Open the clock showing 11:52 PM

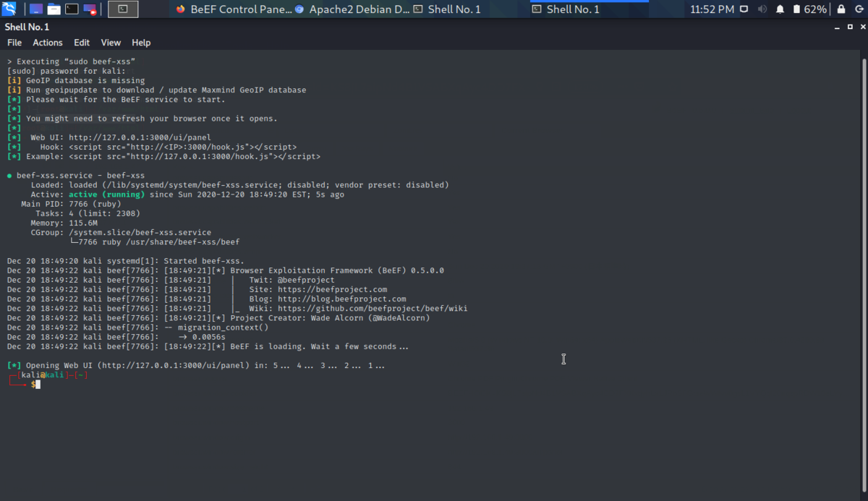click(712, 9)
